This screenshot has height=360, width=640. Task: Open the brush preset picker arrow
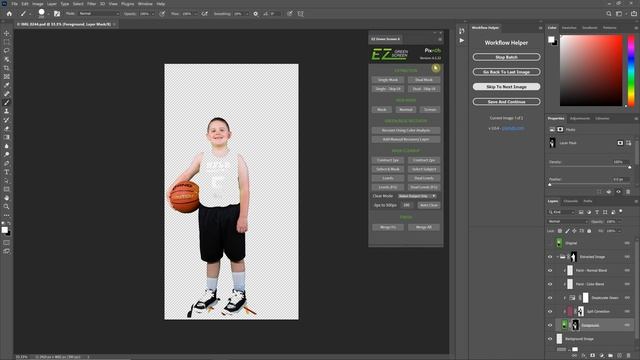pos(48,13)
